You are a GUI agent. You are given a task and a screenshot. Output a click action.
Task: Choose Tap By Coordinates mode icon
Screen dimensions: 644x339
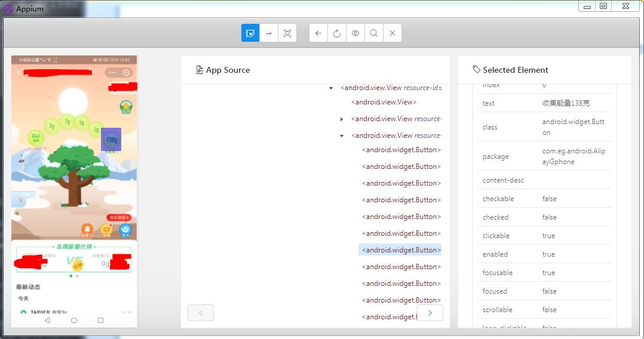click(x=287, y=33)
